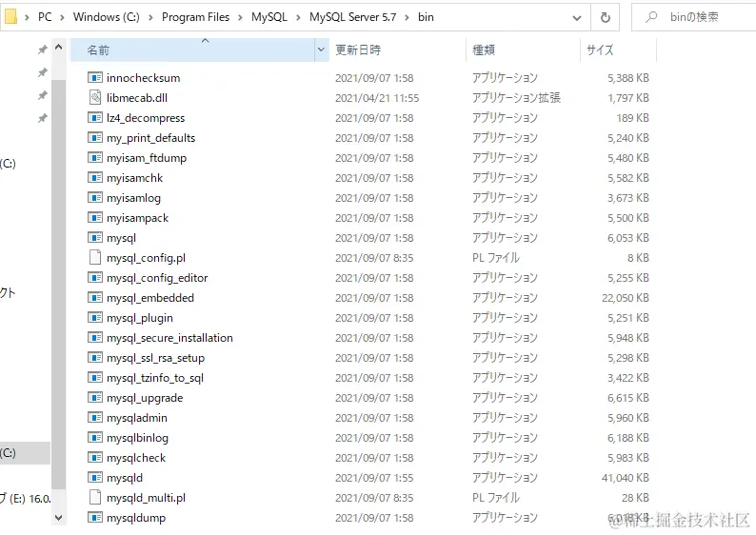Screen dimensions: 756x535
Task: Click the mysql_config_editor application icon
Action: click(x=95, y=278)
